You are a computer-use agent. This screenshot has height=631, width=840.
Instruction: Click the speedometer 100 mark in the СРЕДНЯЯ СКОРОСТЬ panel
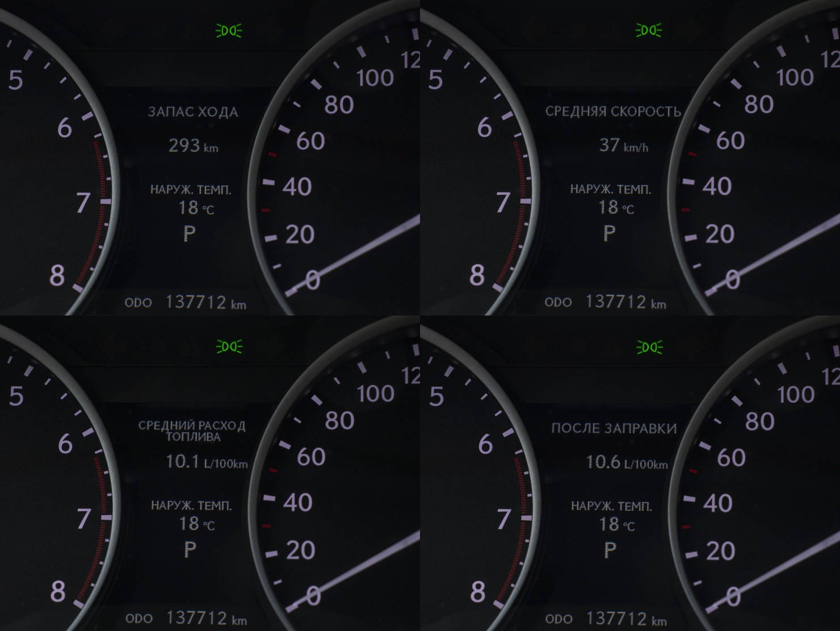pos(795,77)
